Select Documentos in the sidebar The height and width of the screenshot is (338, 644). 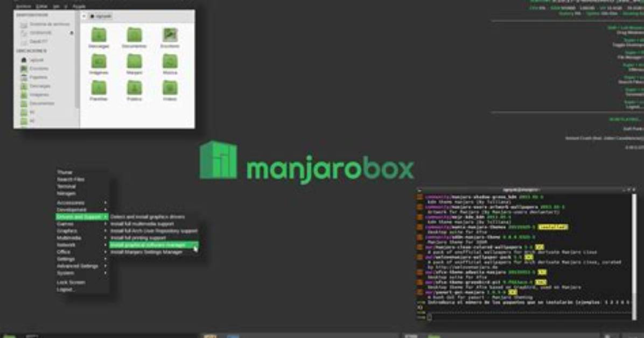click(37, 103)
